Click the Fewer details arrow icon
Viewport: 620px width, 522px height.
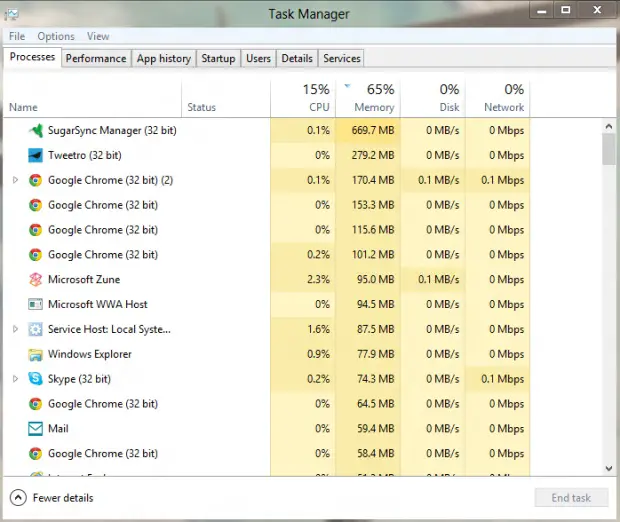tap(18, 498)
